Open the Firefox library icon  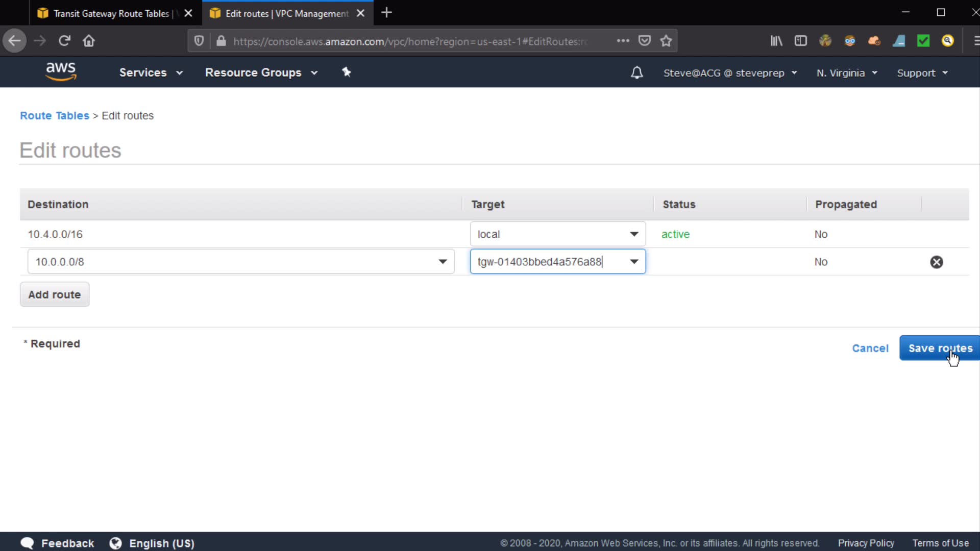(x=776, y=41)
